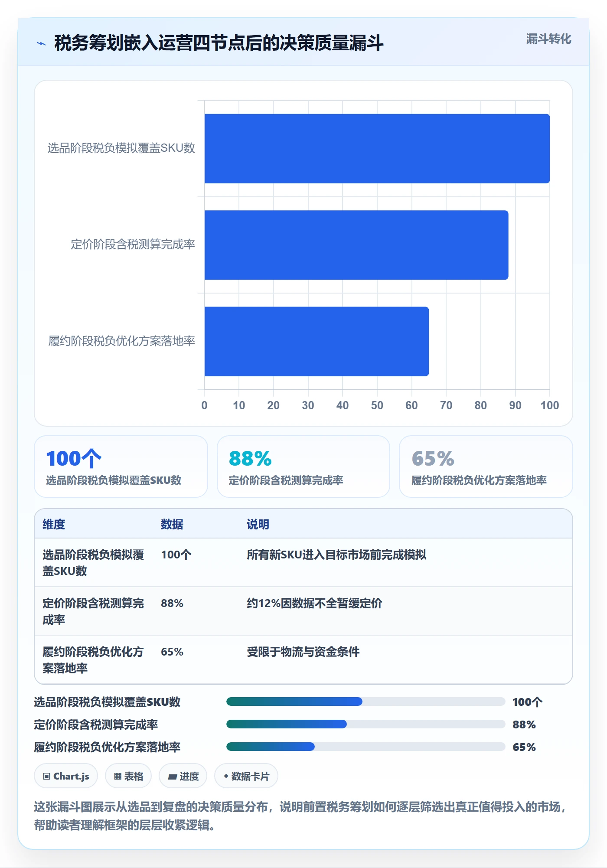Click the 维度 table column header

point(54,524)
